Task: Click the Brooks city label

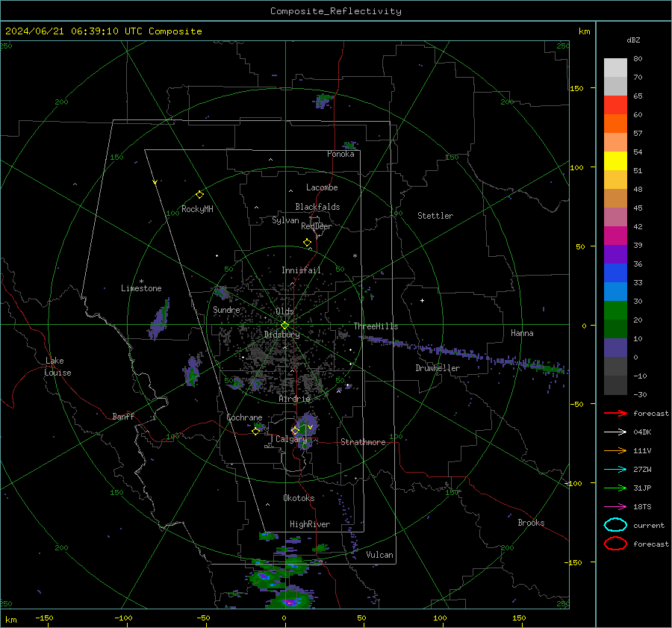Action: (x=531, y=523)
